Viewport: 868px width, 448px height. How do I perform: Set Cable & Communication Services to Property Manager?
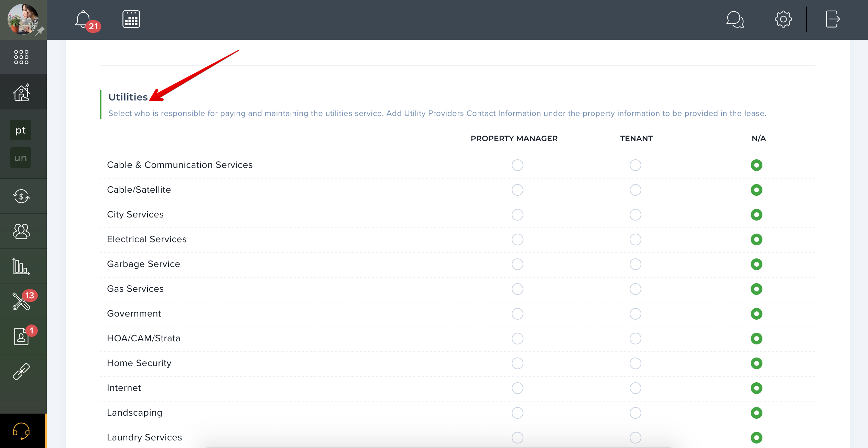517,165
